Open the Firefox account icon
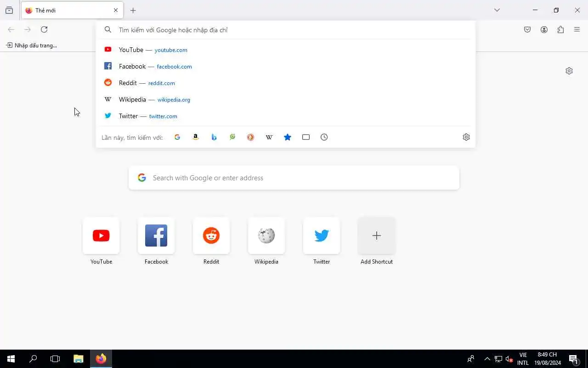This screenshot has width=588, height=368. (544, 29)
